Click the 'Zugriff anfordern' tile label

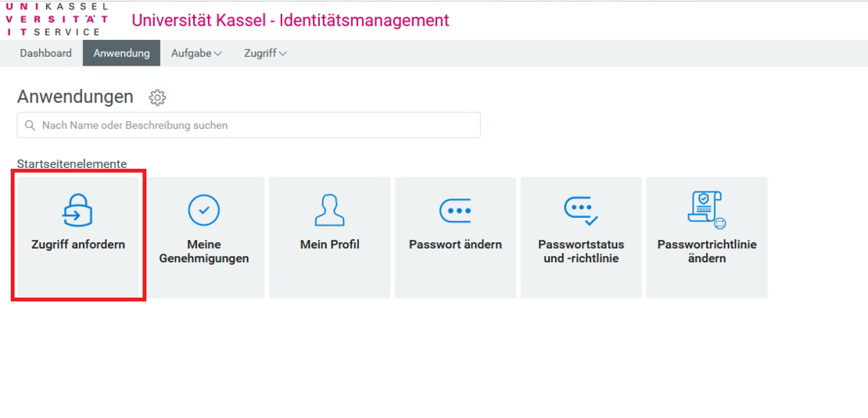pos(78,245)
